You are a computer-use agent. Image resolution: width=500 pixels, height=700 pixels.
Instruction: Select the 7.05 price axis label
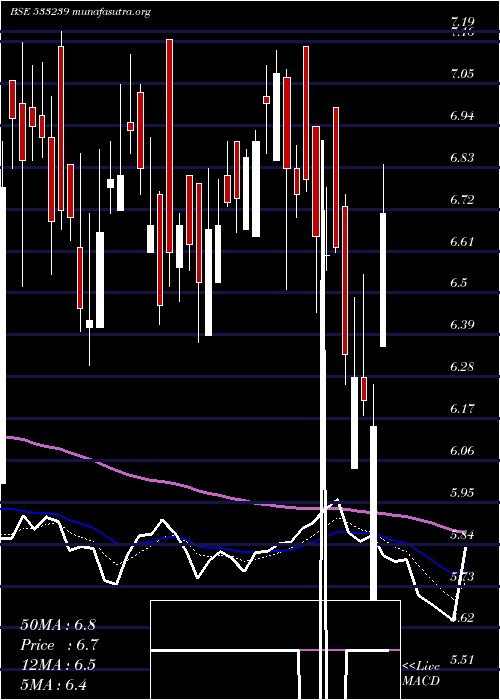coord(462,74)
